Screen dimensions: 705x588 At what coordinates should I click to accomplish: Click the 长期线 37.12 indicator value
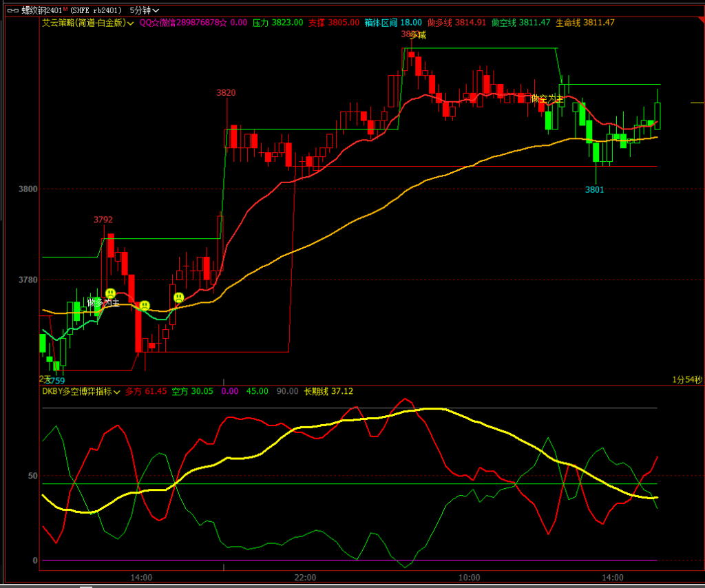tap(328, 391)
